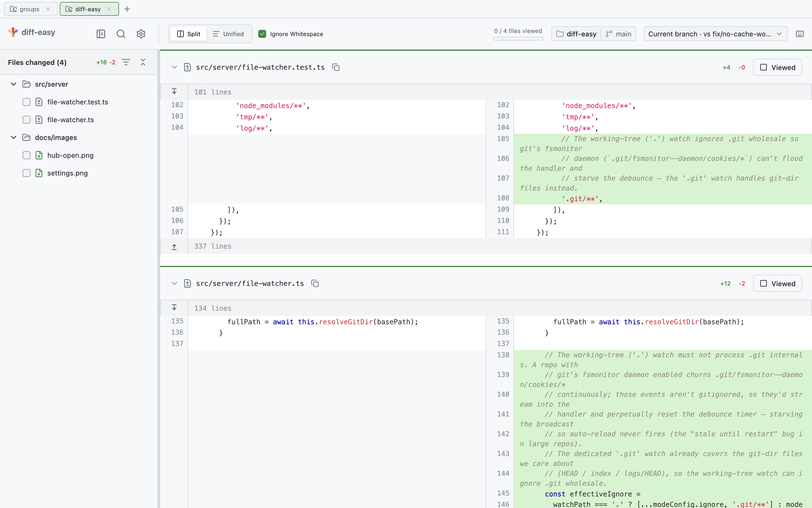The image size is (812, 508).
Task: Open the search magnifier icon
Action: pos(121,34)
